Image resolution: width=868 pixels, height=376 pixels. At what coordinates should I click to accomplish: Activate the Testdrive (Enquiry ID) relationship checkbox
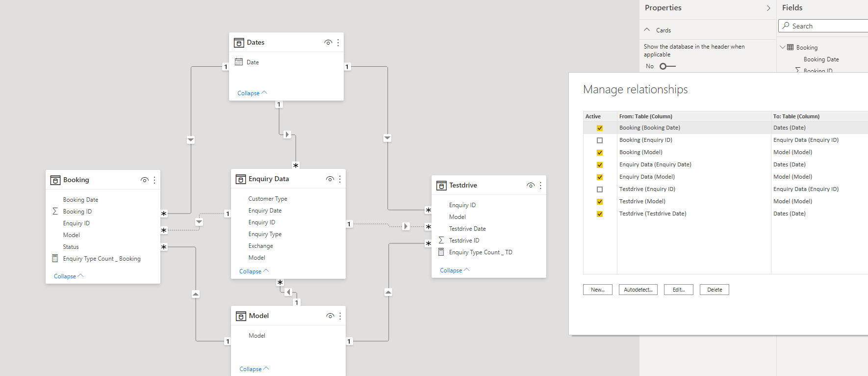click(600, 189)
